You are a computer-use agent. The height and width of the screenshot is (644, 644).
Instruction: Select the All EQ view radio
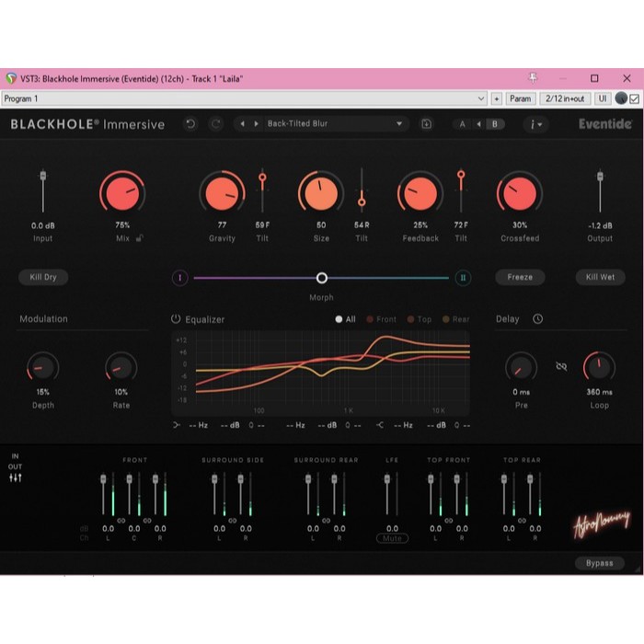345,319
